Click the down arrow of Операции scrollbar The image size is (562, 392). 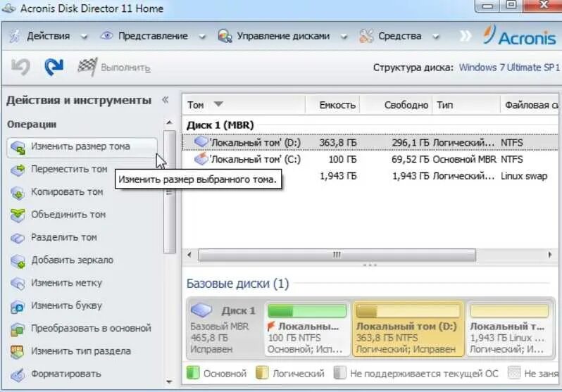click(169, 381)
